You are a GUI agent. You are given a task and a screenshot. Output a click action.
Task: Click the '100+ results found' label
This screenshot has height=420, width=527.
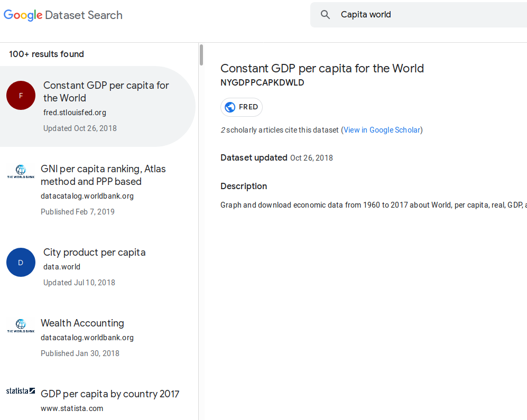47,54
